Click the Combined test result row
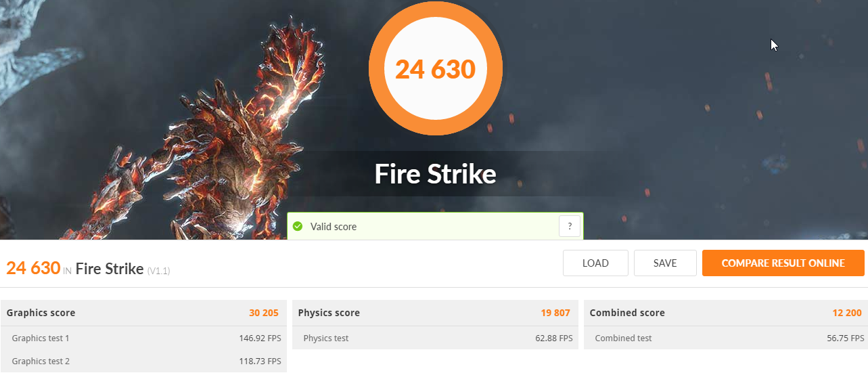The height and width of the screenshot is (373, 868). (726, 338)
